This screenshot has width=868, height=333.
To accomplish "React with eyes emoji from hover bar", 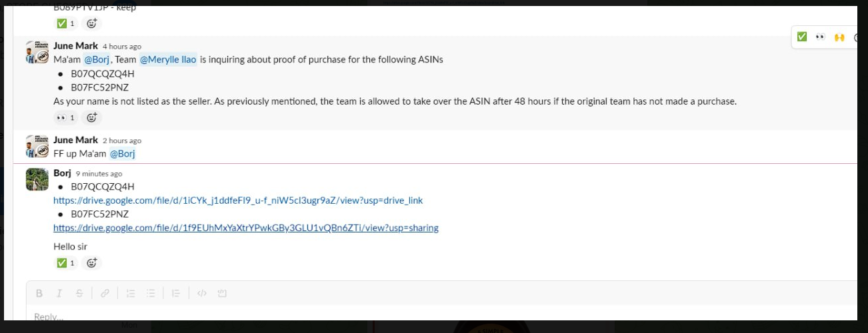I will [x=821, y=37].
